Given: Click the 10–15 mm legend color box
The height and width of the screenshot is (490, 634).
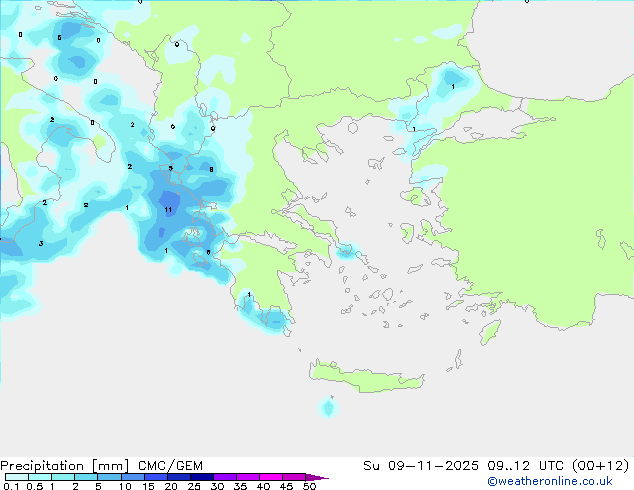Looking at the screenshot, I should tap(132, 477).
